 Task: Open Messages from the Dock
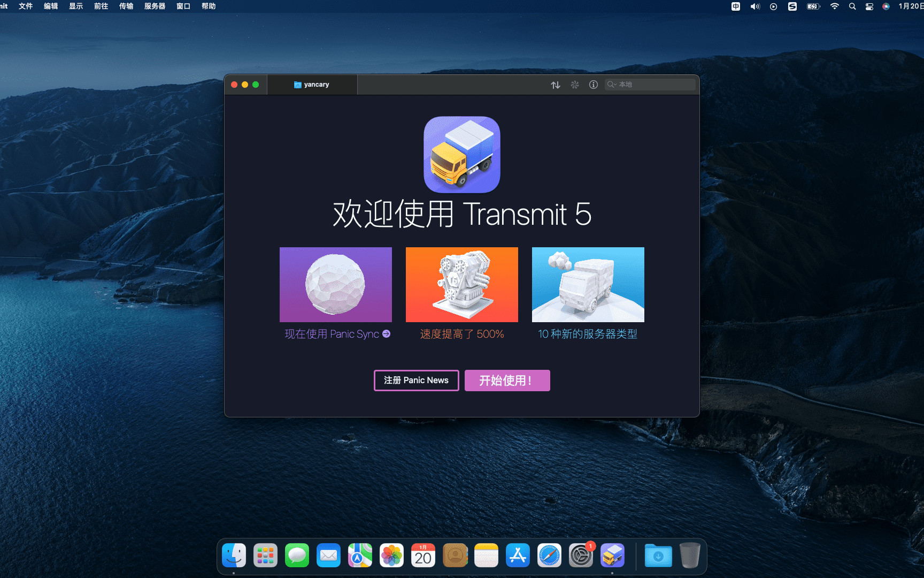[x=297, y=556]
